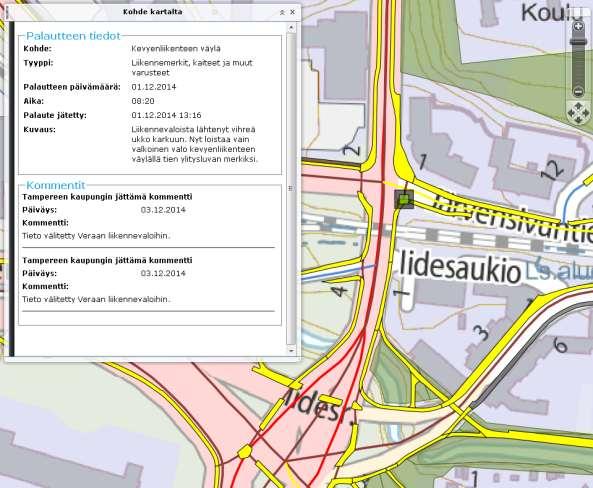This screenshot has width=593, height=488.
Task: Select the Kevyenliikenteen väylä value
Action: [x=176, y=48]
